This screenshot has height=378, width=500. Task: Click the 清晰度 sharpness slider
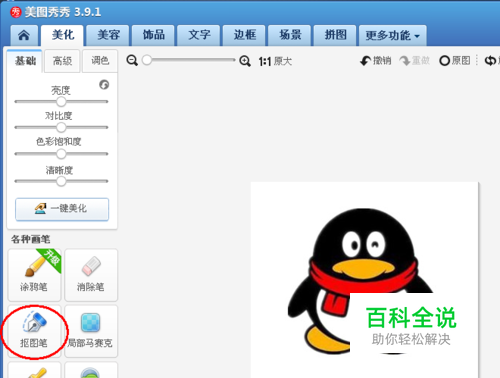[61, 181]
